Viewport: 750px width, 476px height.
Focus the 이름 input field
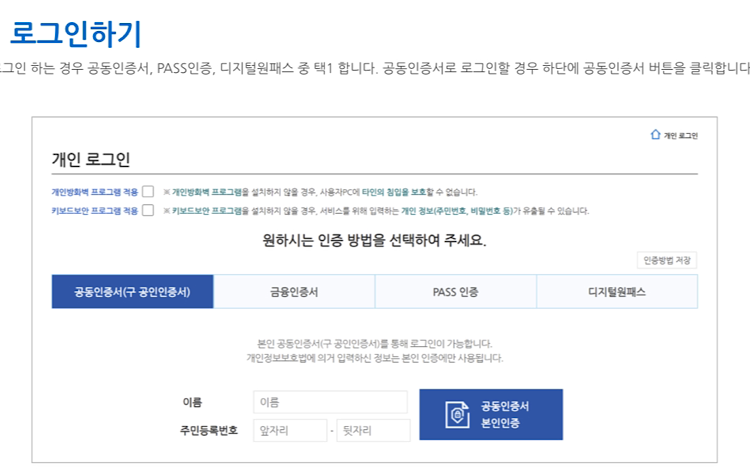coord(331,402)
